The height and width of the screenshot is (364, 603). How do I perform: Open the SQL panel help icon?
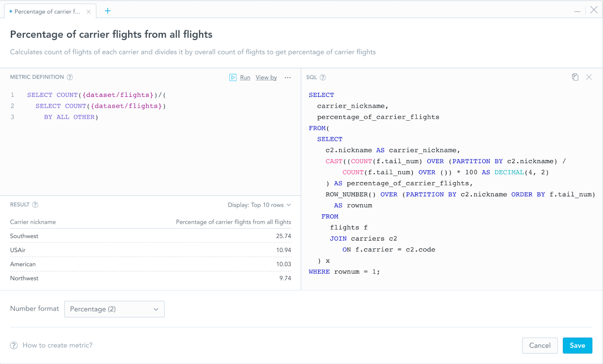(323, 77)
